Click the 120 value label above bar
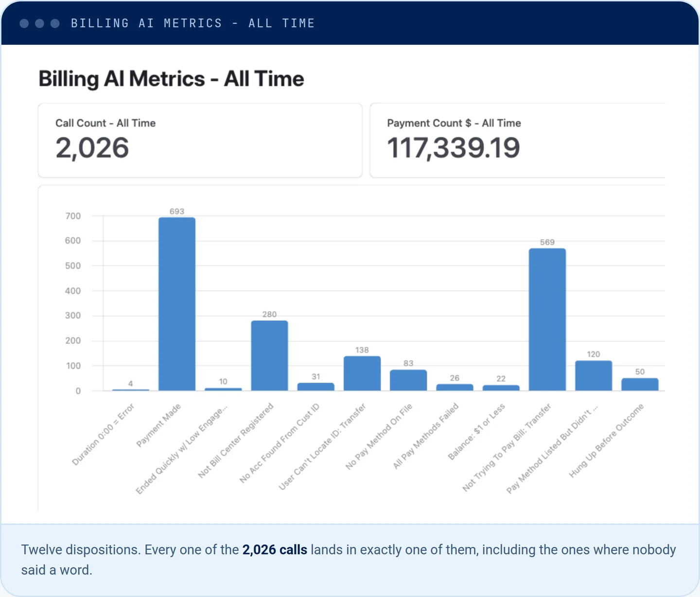Screen dimensions: 700x597 click(594, 354)
